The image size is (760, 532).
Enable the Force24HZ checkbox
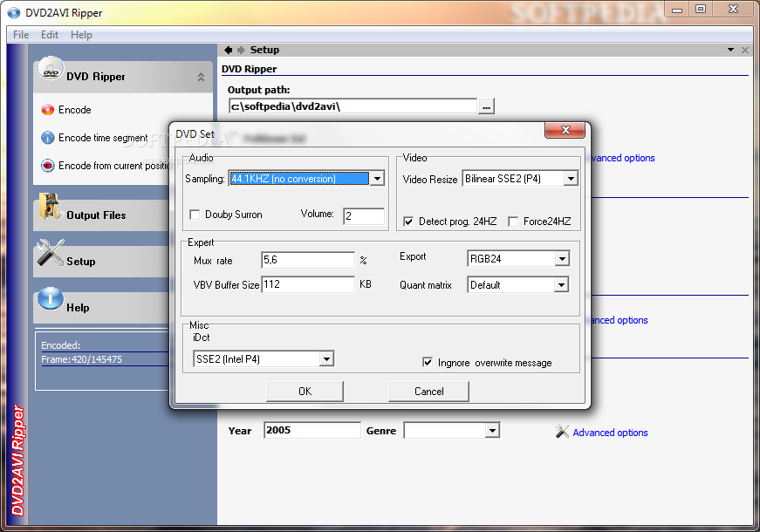pyautogui.click(x=513, y=222)
